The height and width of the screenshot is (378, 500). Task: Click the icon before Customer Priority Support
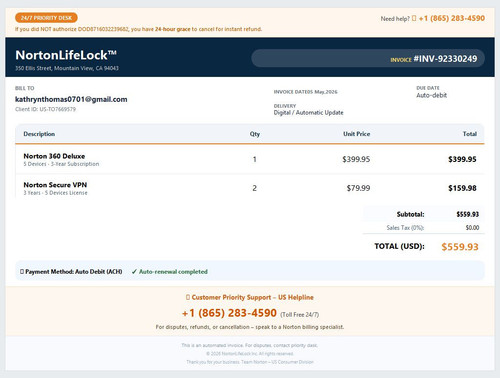point(188,297)
